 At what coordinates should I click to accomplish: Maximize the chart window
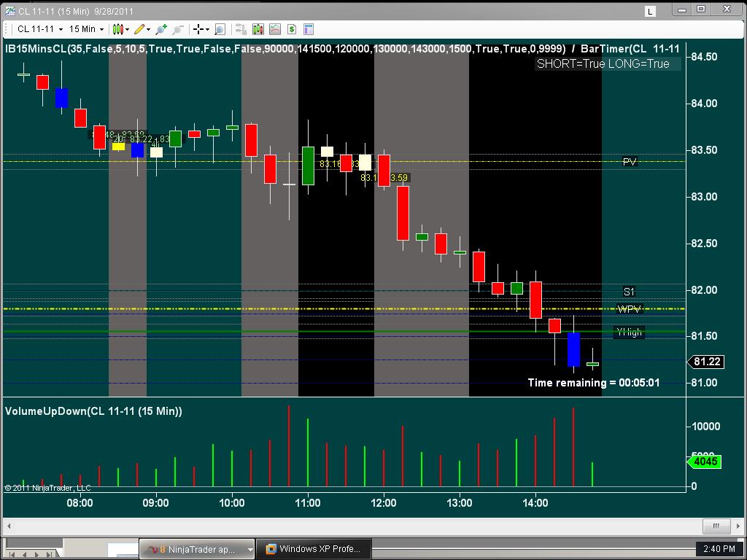(701, 9)
